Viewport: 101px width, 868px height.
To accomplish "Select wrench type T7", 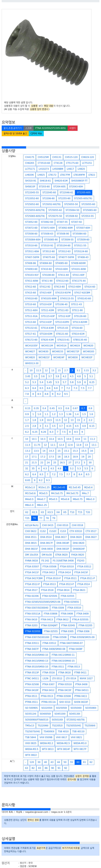I will pos(41,518).
